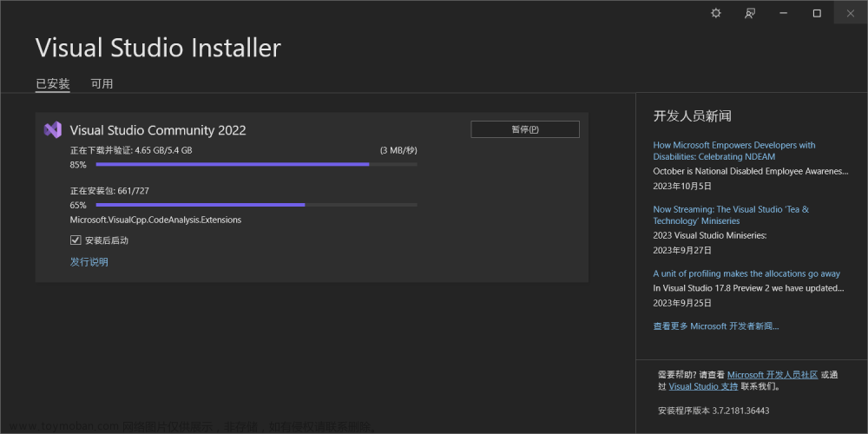Click the October is National Disabled description
The width and height of the screenshot is (868, 434).
coord(751,171)
